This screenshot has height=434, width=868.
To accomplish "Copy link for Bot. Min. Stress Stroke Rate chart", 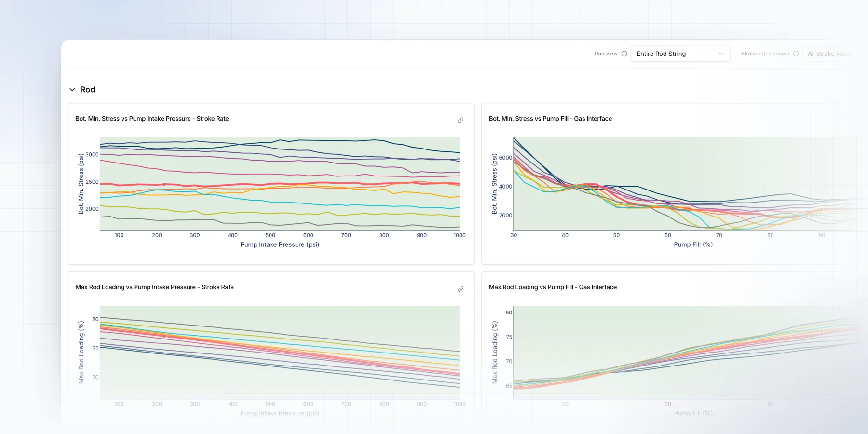I will point(461,120).
